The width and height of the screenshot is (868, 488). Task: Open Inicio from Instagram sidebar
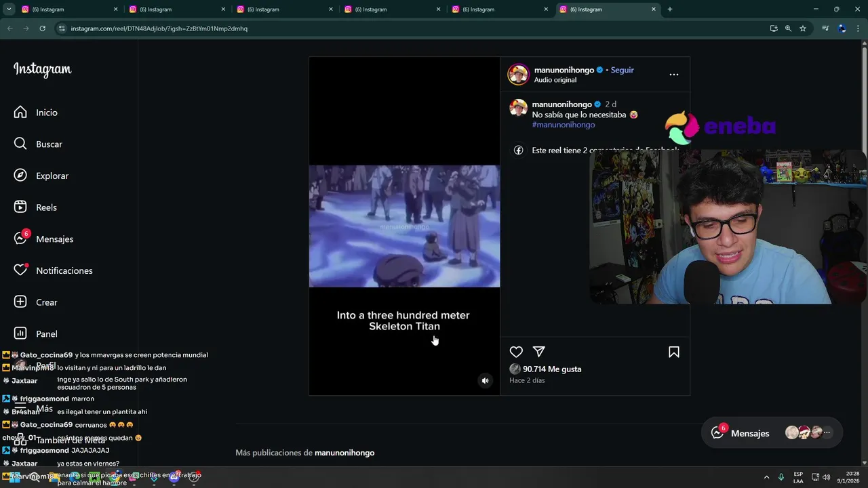(36, 113)
